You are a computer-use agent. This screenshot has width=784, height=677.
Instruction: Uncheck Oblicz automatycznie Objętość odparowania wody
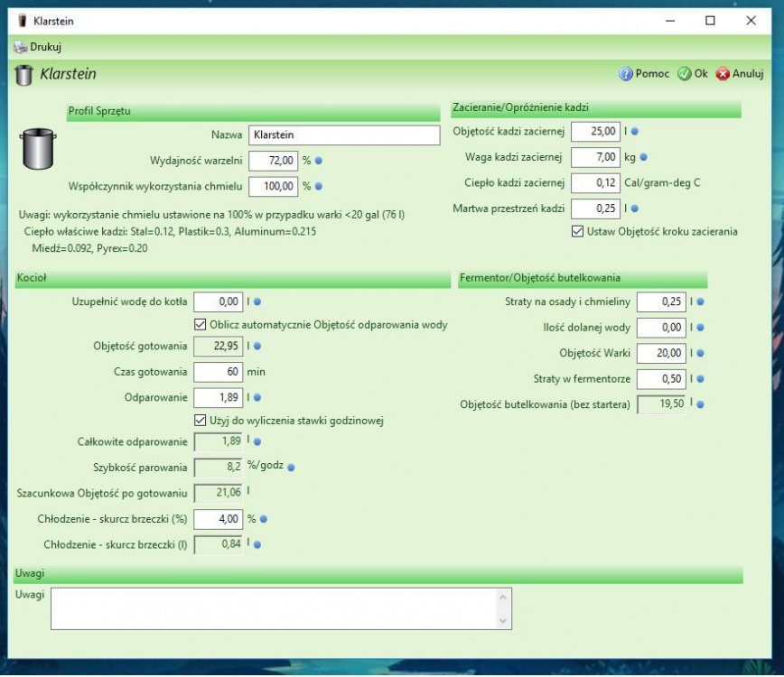point(201,325)
